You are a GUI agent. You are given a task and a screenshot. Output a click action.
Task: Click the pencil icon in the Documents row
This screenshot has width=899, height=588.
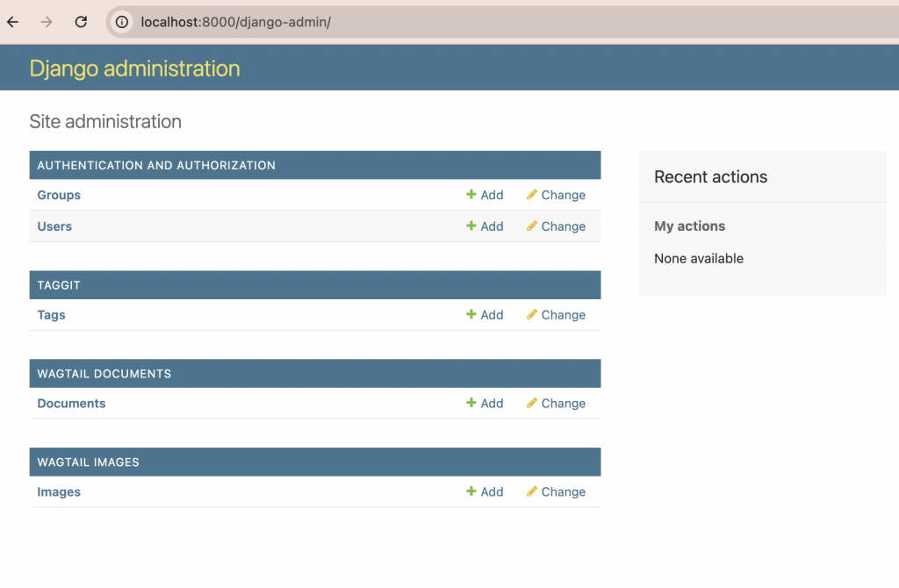532,403
